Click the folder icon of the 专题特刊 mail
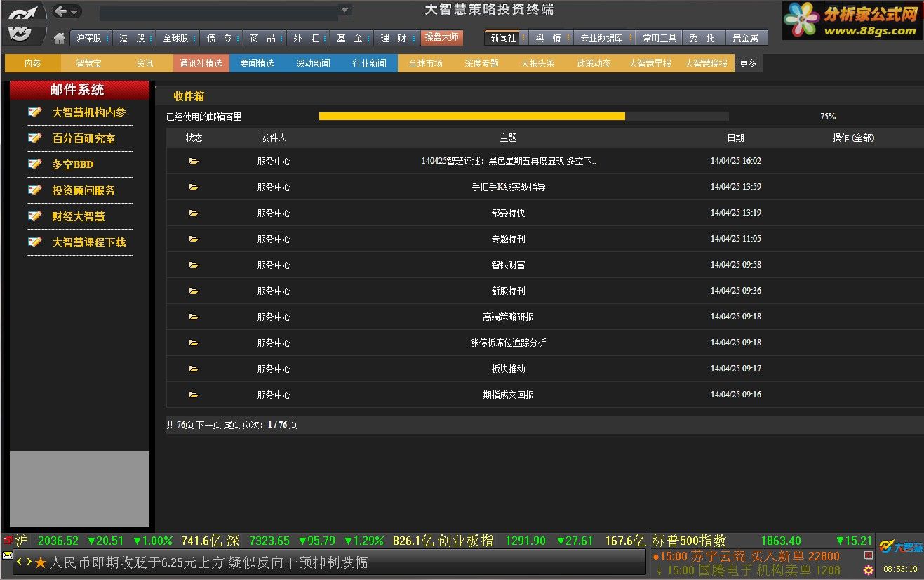Screen dimensions: 924x580 pyautogui.click(x=194, y=239)
